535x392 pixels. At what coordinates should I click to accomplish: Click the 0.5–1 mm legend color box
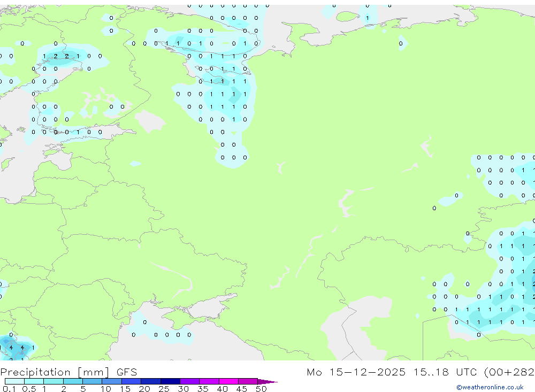[34, 381]
